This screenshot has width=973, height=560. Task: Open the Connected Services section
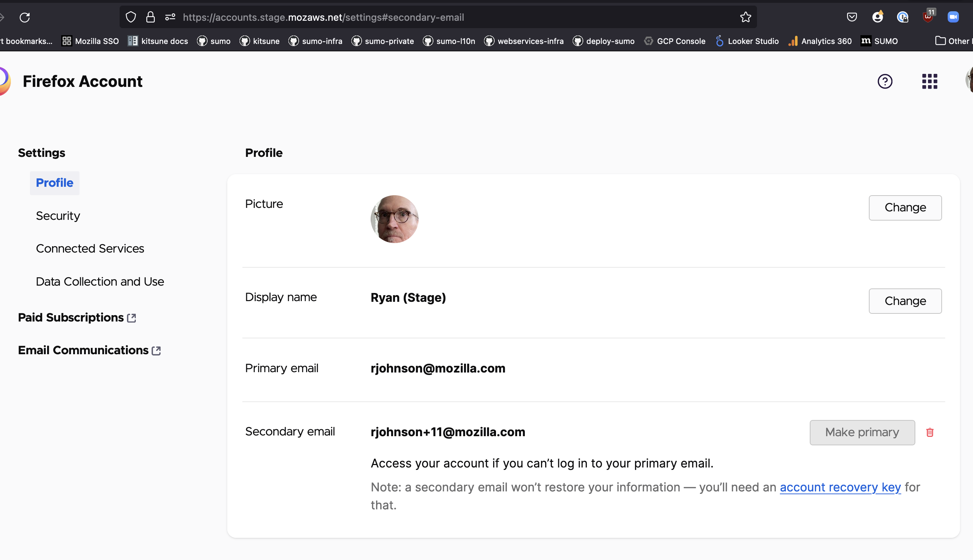coord(90,248)
